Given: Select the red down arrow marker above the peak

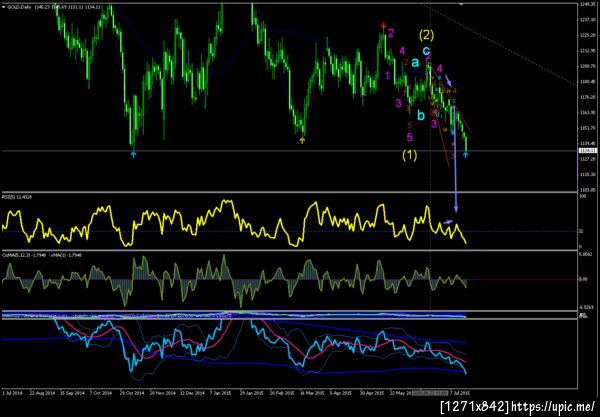Looking at the screenshot, I should (383, 26).
